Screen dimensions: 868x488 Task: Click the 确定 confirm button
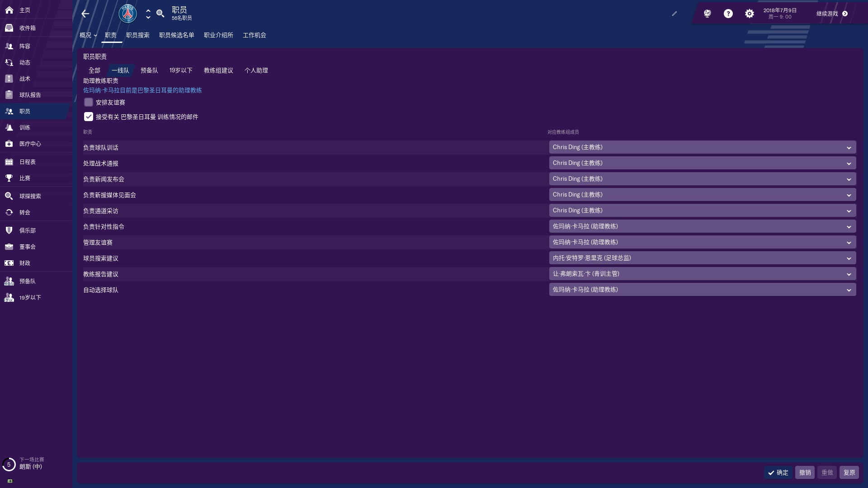(x=778, y=473)
